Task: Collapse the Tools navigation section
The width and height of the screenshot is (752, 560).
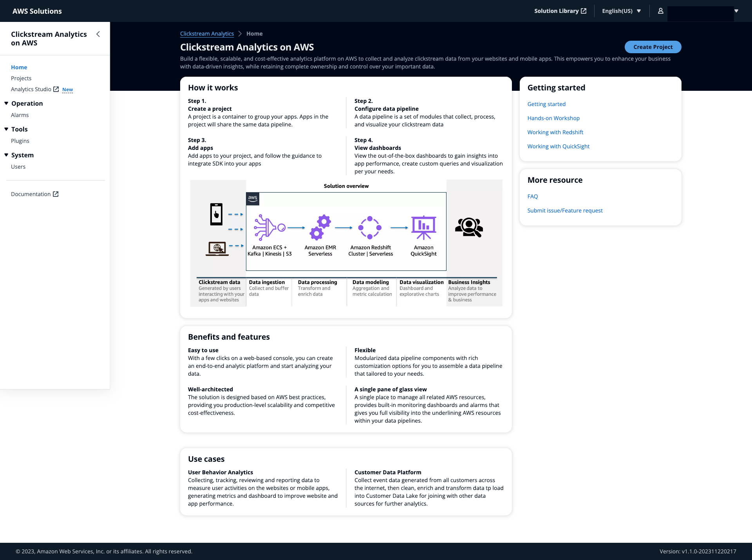Action: [x=6, y=129]
